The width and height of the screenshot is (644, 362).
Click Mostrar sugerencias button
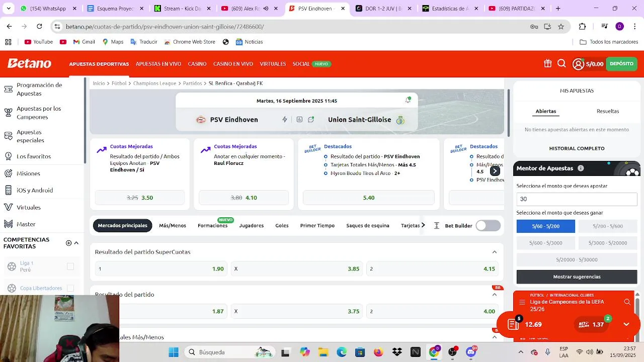pos(577,277)
